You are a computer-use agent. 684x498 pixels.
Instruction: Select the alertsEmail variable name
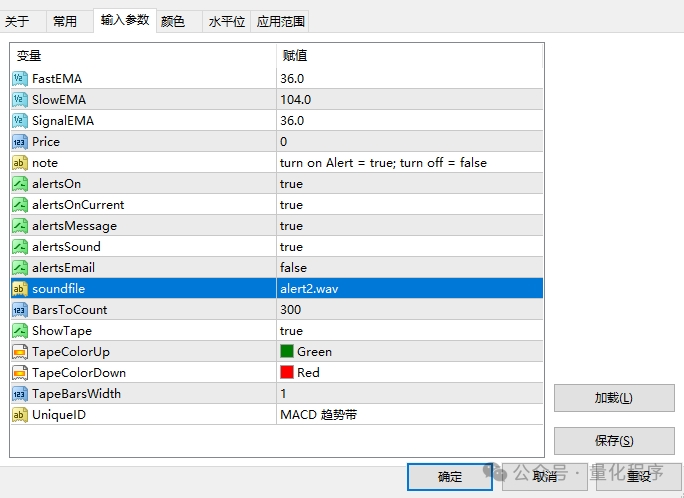click(x=63, y=267)
